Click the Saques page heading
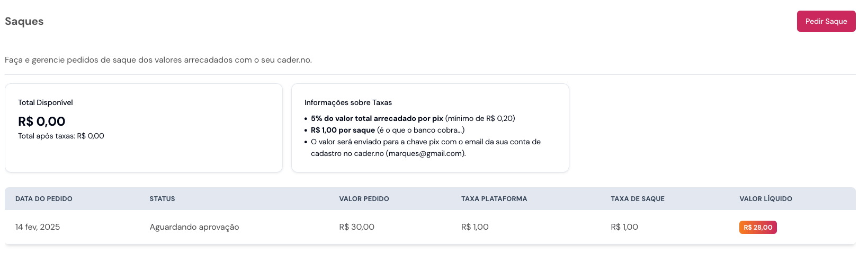Image resolution: width=868 pixels, height=261 pixels. 24,21
